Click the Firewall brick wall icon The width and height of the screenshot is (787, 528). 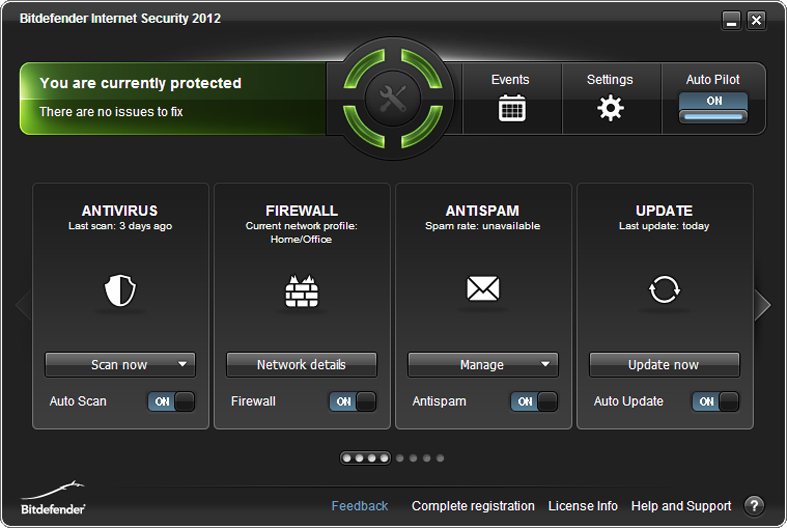[x=301, y=291]
